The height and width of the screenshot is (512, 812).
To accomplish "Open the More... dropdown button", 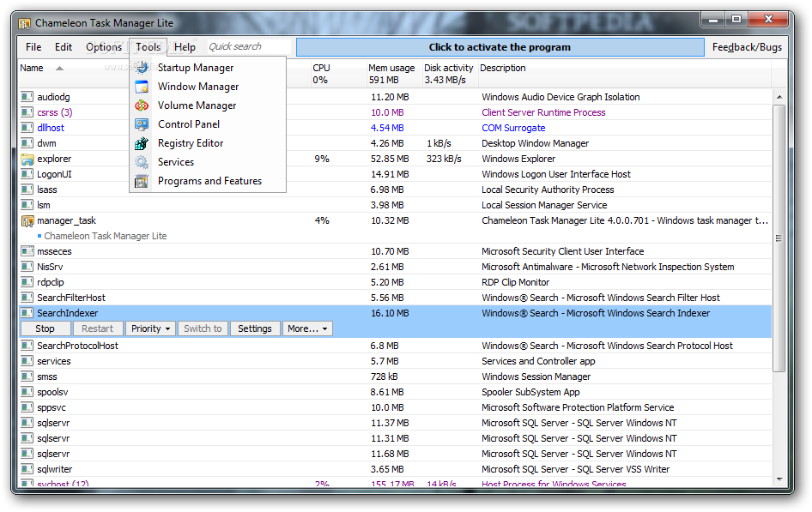I will coord(307,328).
